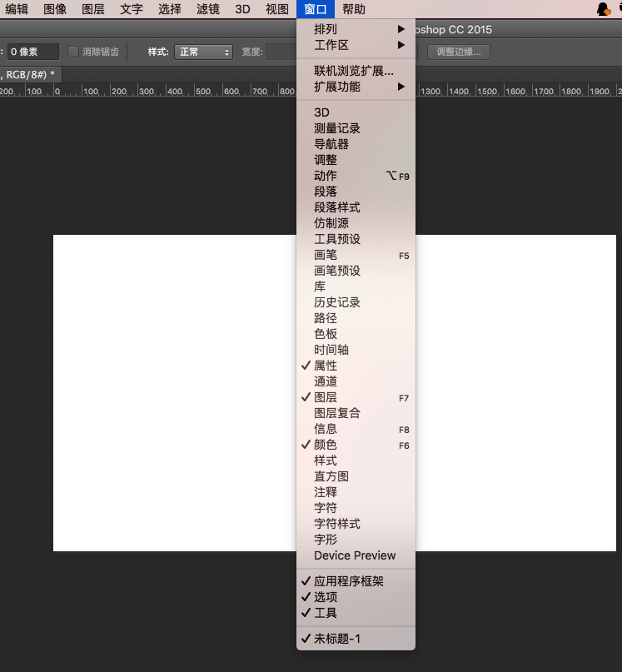
Task: Open the 文字 menu
Action: (132, 9)
